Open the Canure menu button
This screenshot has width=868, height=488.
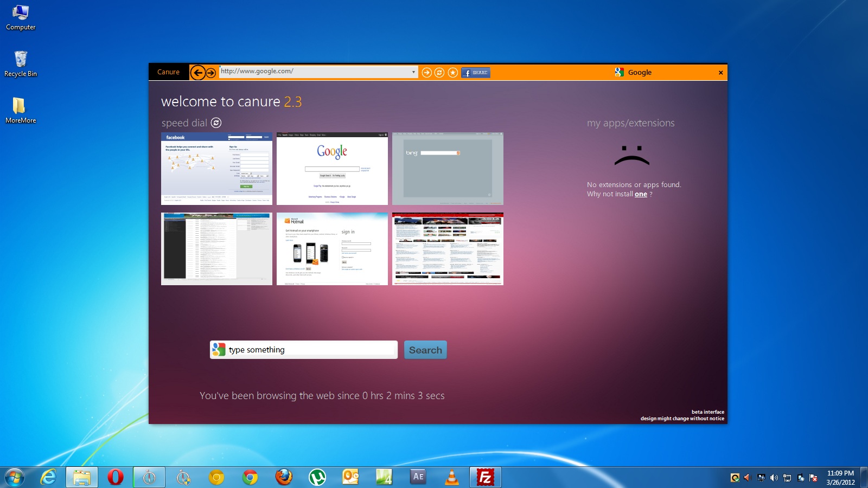[x=168, y=72]
